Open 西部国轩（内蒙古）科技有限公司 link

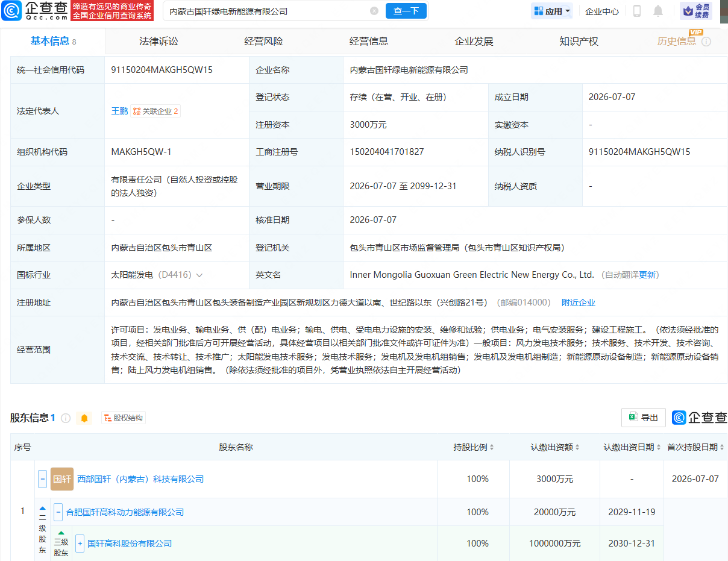140,479
